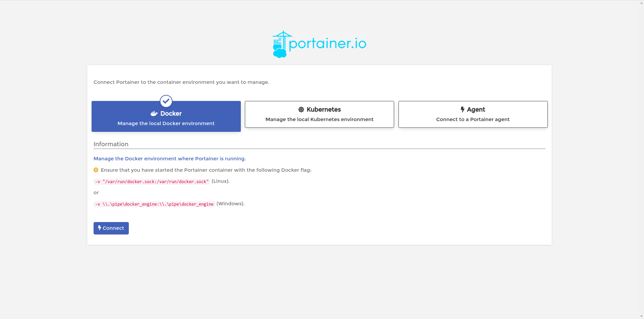Viewport: 644px width, 319px height.
Task: Pick the Agent connection option
Action: pos(473,114)
